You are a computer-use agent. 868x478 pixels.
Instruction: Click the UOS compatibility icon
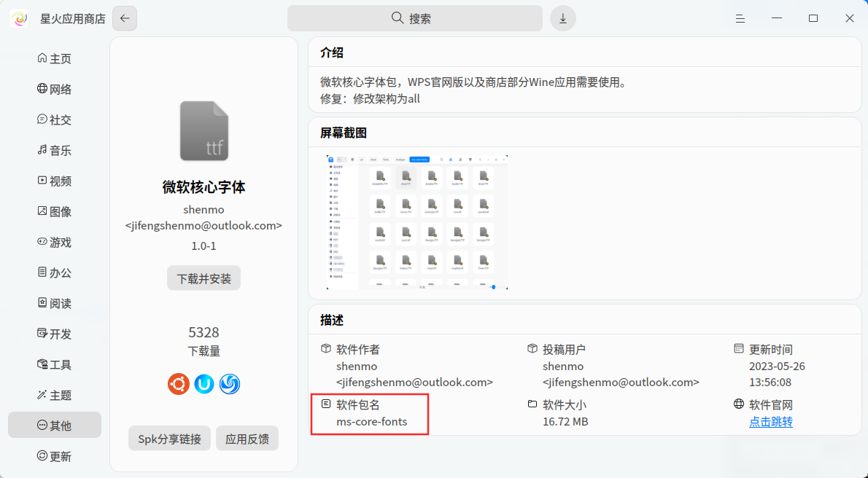pyautogui.click(x=204, y=384)
